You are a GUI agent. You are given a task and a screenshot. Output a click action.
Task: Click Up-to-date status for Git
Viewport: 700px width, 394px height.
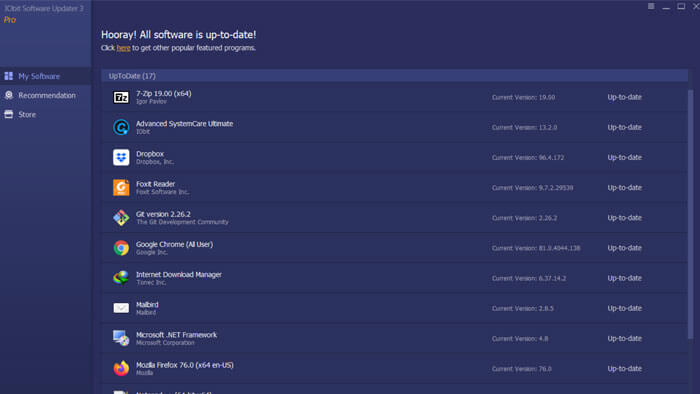(624, 218)
